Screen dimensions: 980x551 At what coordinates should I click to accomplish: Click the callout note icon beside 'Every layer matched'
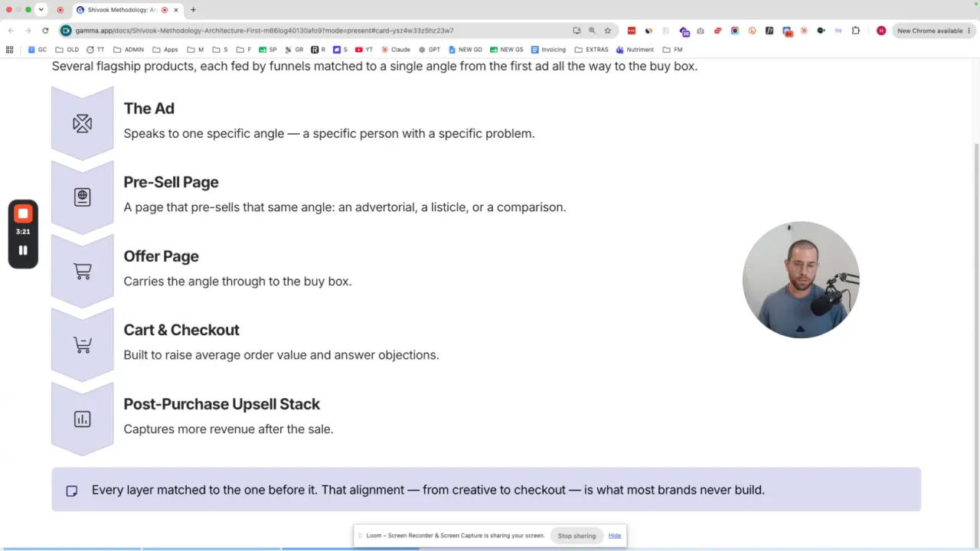pyautogui.click(x=71, y=491)
